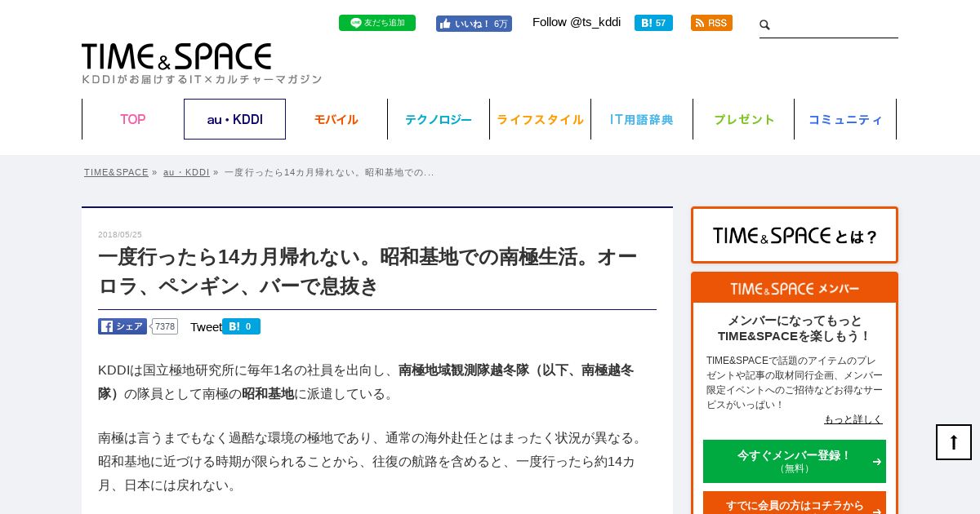Viewport: 980px width, 514px height.
Task: Click the Hatena bookmark 57 button in header
Action: point(653,23)
